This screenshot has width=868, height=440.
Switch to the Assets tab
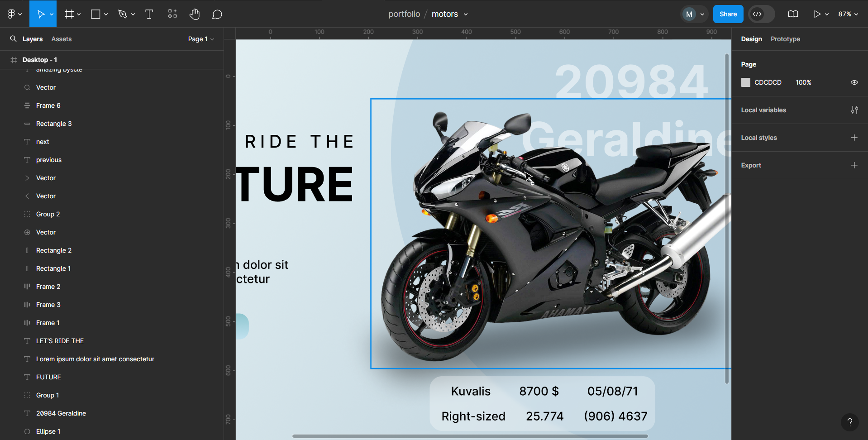(x=62, y=39)
